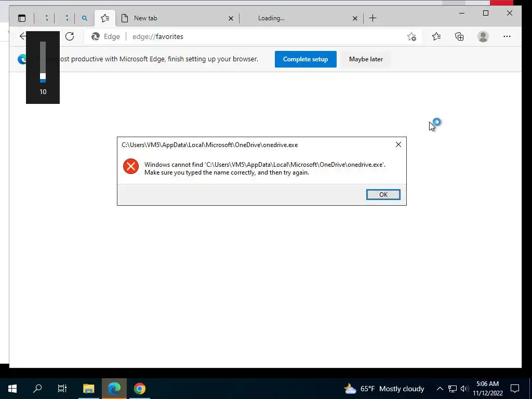This screenshot has width=532, height=399.
Task: Open the Collections icon
Action: pyautogui.click(x=459, y=36)
